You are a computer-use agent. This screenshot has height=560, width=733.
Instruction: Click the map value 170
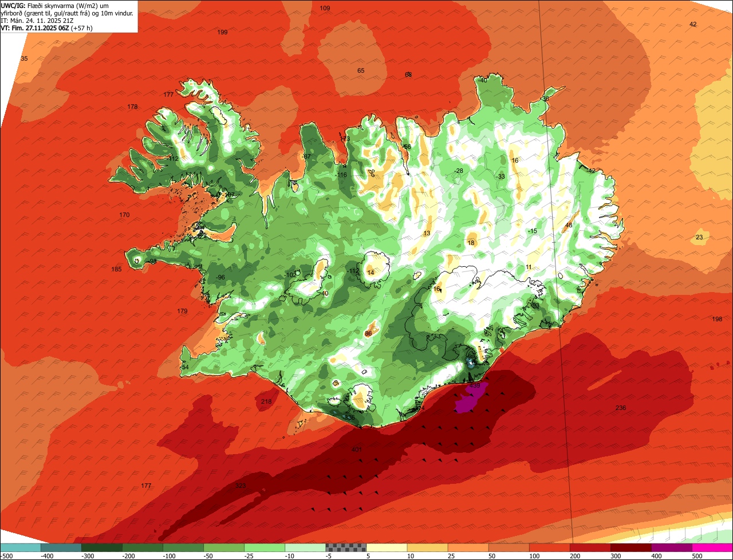click(124, 215)
